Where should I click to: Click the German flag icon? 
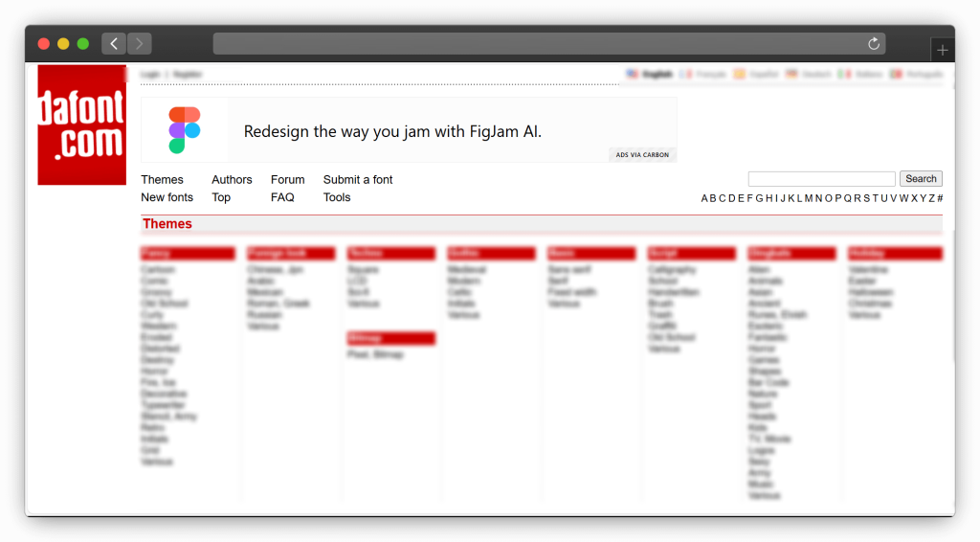791,74
